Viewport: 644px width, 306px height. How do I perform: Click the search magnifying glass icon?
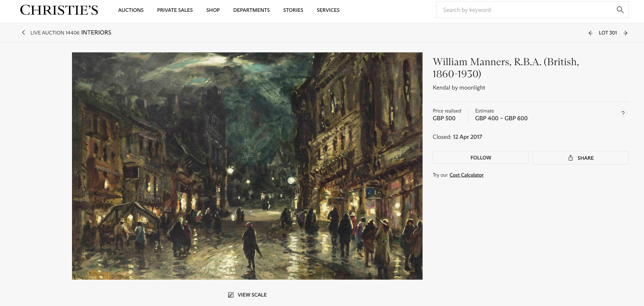[x=620, y=10]
